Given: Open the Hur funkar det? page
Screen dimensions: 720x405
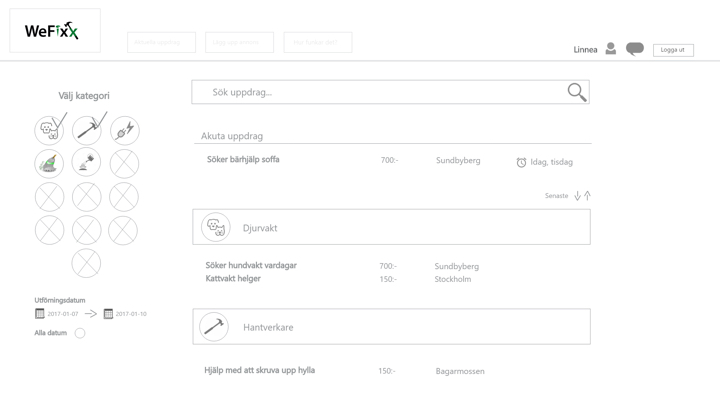Looking at the screenshot, I should [x=318, y=42].
